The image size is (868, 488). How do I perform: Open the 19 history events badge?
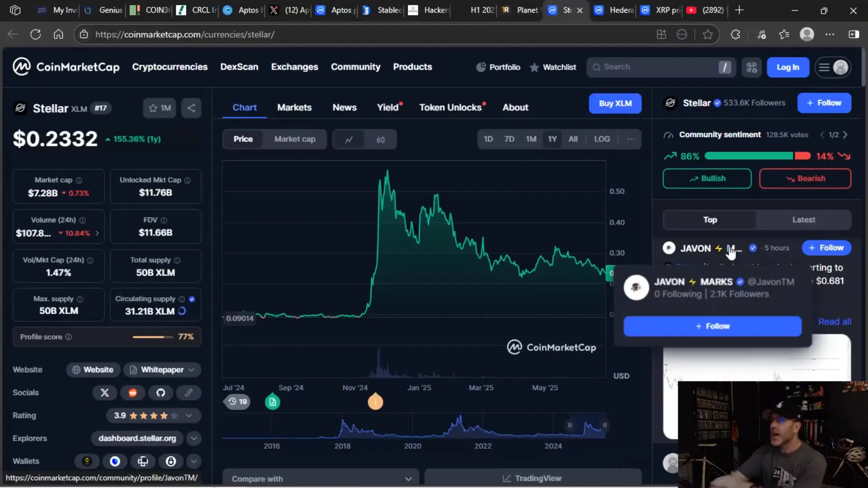238,402
